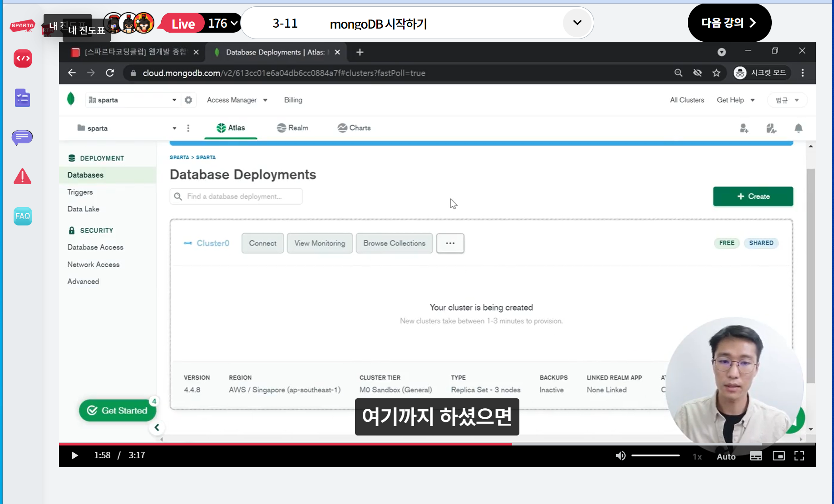Screen dimensions: 834x504
Task: Open the invite user icon
Action: (744, 128)
